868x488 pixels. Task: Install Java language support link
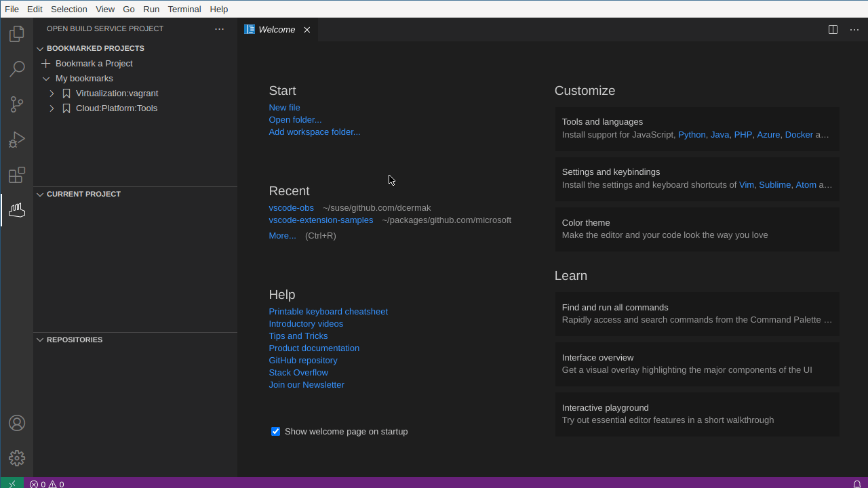pyautogui.click(x=719, y=135)
